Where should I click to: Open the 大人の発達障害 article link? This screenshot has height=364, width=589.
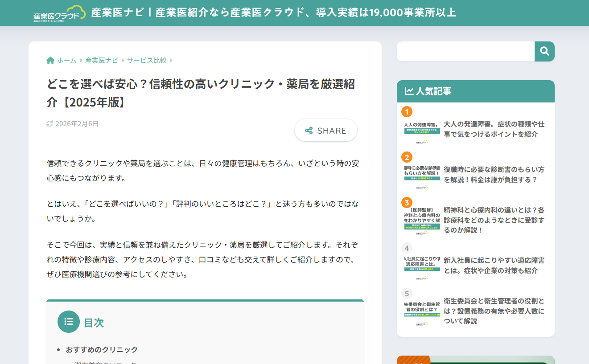(493, 129)
